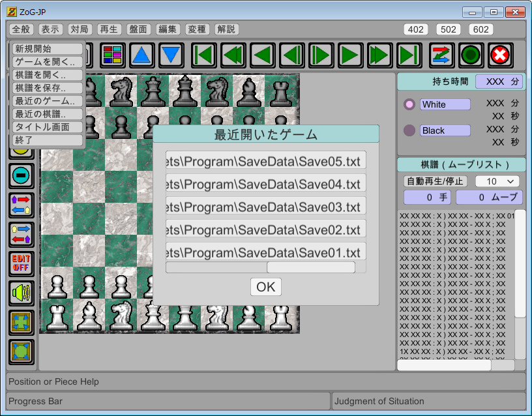
Task: Choose ゲームを開く.. menu entry
Action: (48, 62)
